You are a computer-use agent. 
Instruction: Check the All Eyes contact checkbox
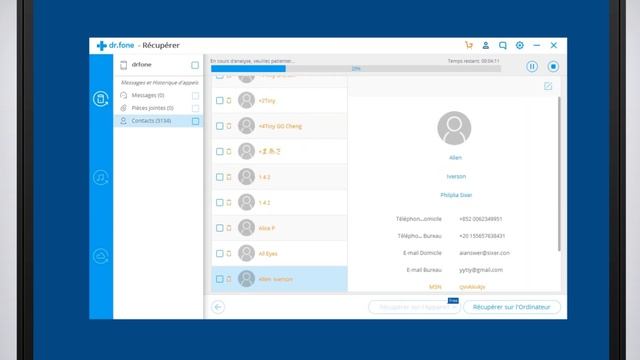coord(220,253)
